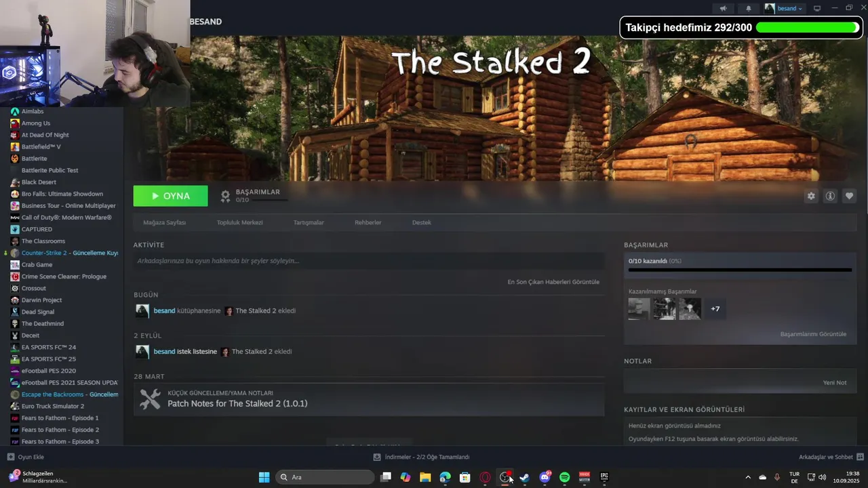Open Epic Games Launcher from taskbar
868x488 pixels.
[x=604, y=477]
